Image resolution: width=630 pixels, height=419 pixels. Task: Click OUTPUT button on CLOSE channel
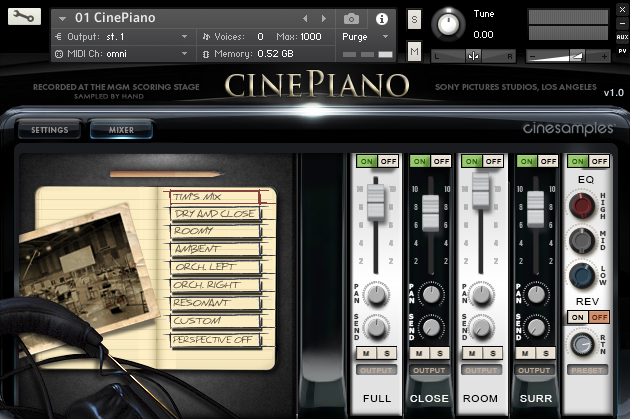(429, 370)
